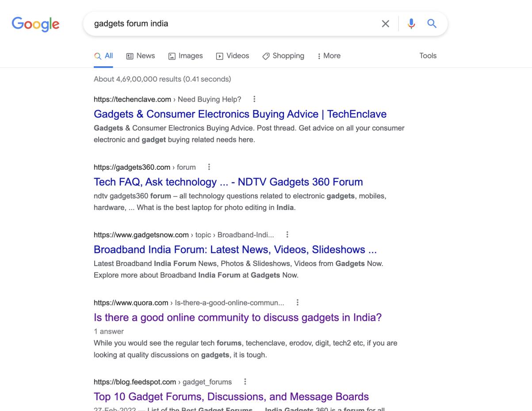Open the TechEnclave Gadgets Buying Advice link

[x=240, y=114]
